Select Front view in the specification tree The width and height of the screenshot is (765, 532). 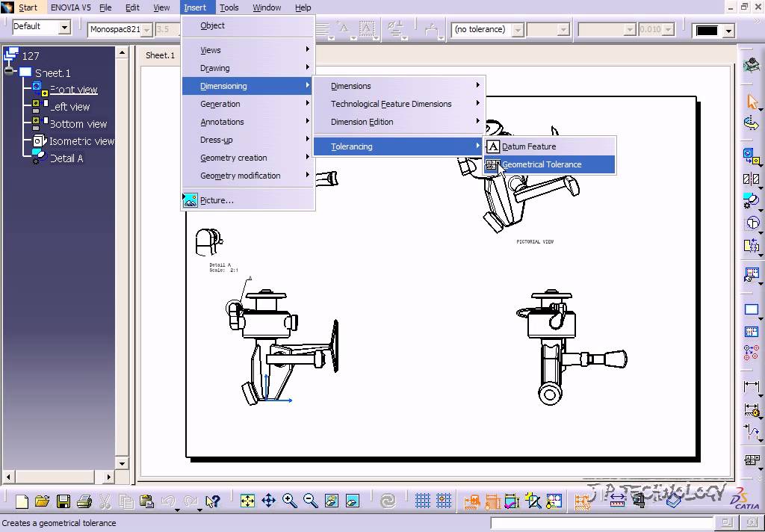tap(74, 90)
